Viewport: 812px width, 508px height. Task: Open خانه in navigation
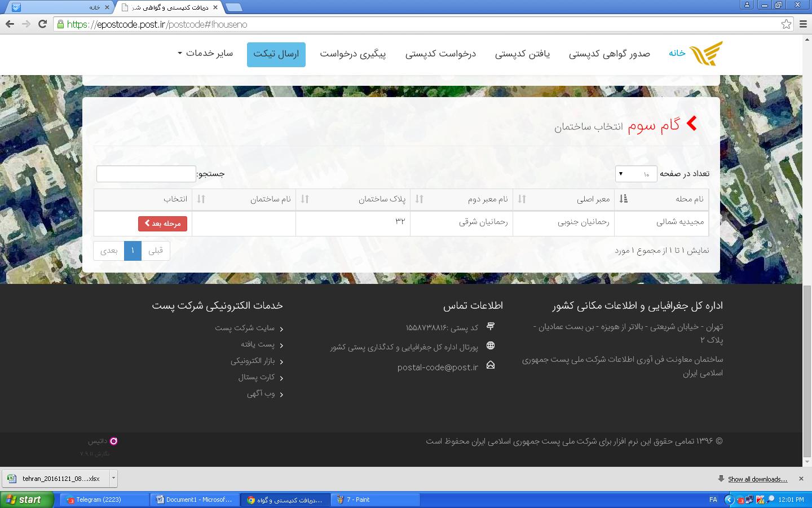(677, 53)
